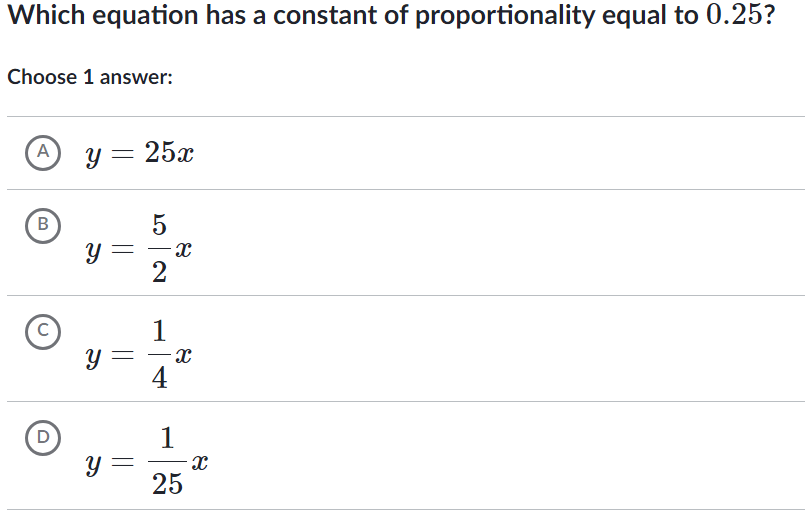The image size is (805, 515).
Task: Click the x variable in option D
Action: (200, 462)
